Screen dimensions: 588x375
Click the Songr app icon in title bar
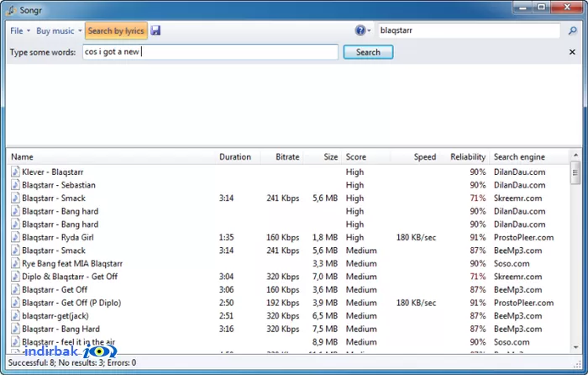coord(11,10)
